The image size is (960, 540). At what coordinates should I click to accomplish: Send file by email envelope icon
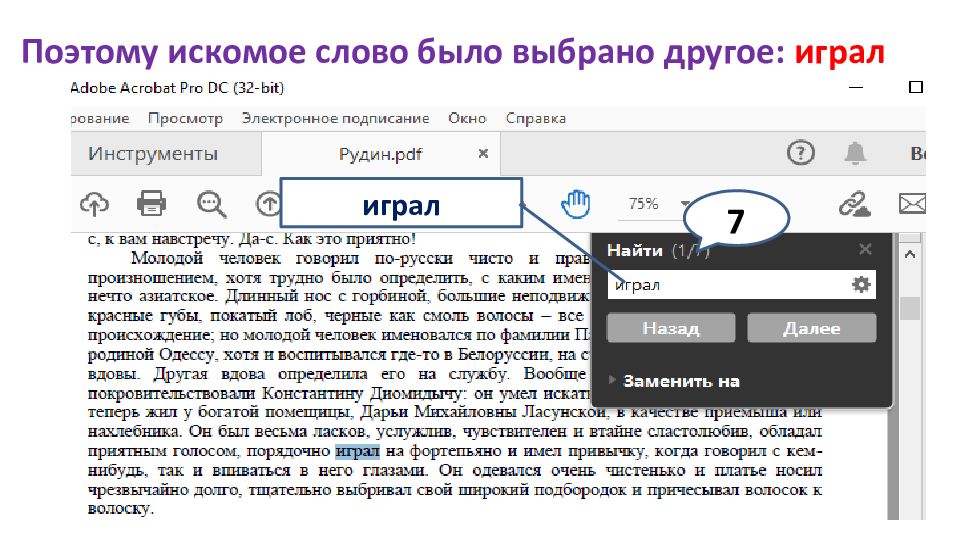pyautogui.click(x=912, y=203)
